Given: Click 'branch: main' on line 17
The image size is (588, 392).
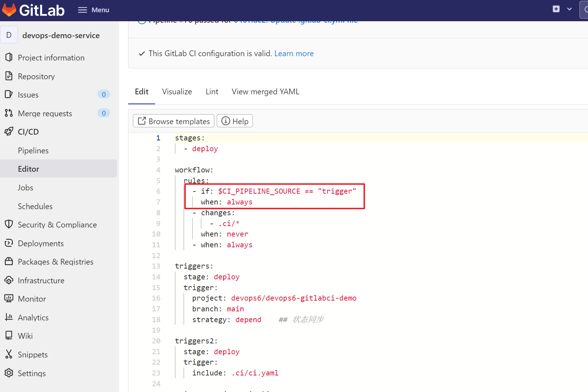Looking at the screenshot, I should tap(218, 309).
